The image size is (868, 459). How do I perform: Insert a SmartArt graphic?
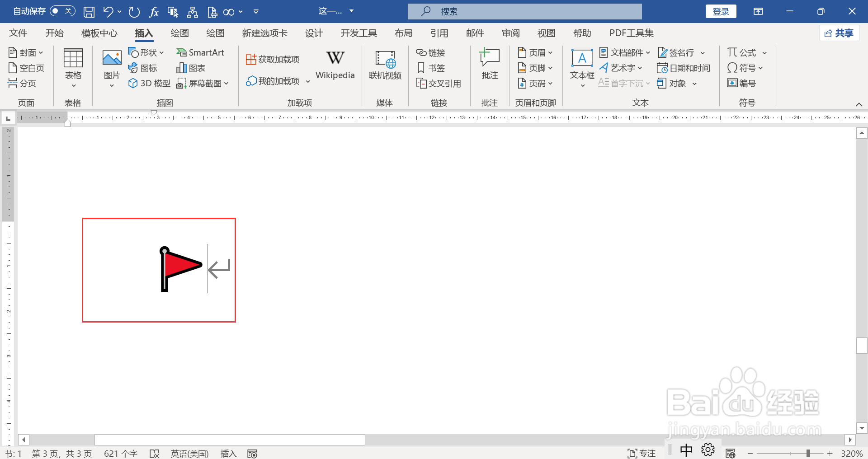[x=200, y=53]
